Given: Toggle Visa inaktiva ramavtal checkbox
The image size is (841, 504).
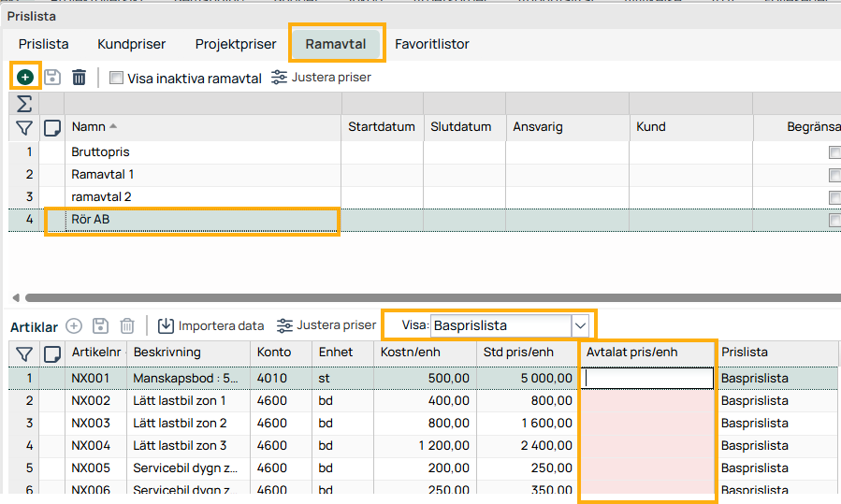Looking at the screenshot, I should coord(116,79).
